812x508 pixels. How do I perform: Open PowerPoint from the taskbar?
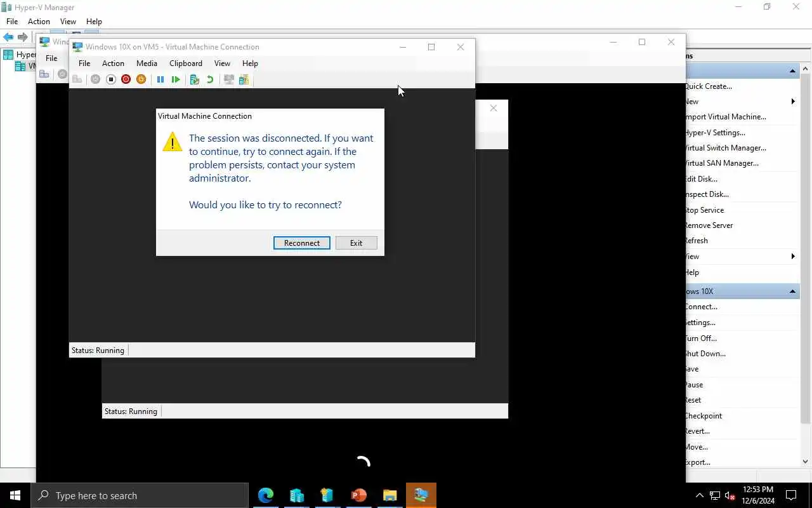click(358, 495)
